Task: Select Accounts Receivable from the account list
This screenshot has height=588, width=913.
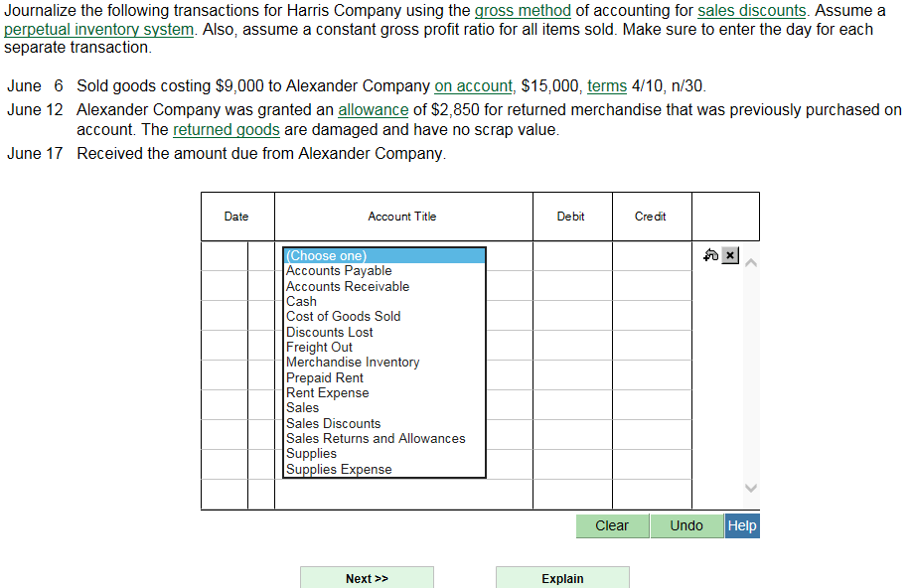Action: [x=347, y=286]
